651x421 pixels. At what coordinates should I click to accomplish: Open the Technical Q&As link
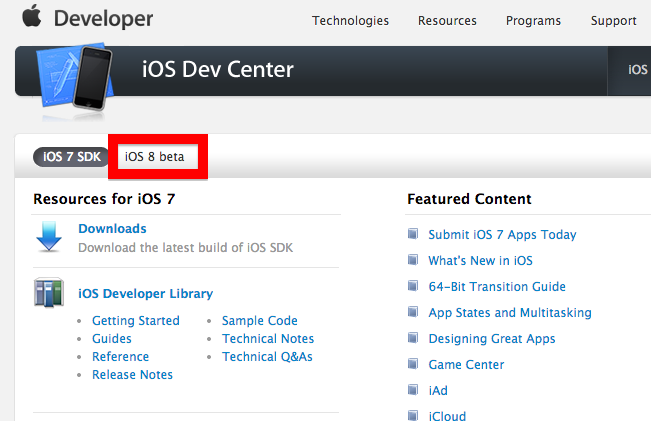[267, 356]
